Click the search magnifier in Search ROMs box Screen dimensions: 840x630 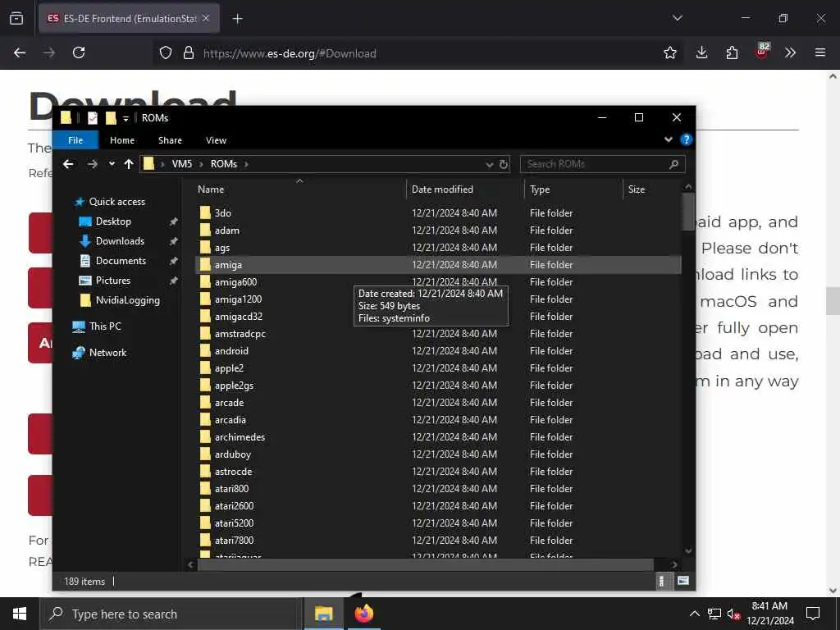[x=674, y=164]
